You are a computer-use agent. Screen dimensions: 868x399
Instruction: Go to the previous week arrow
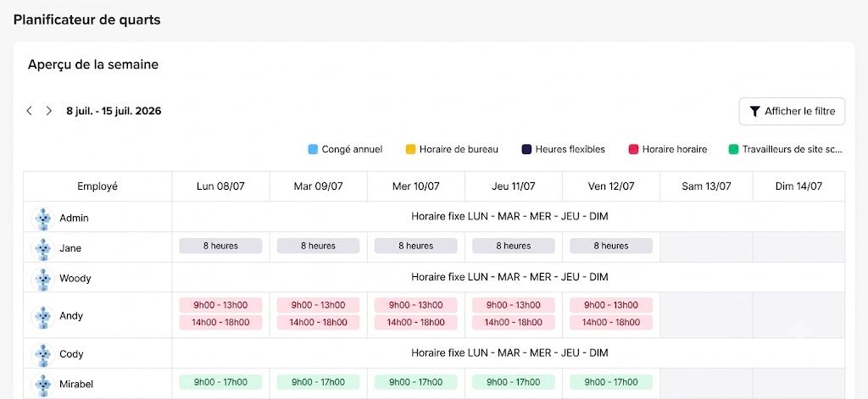pyautogui.click(x=30, y=111)
